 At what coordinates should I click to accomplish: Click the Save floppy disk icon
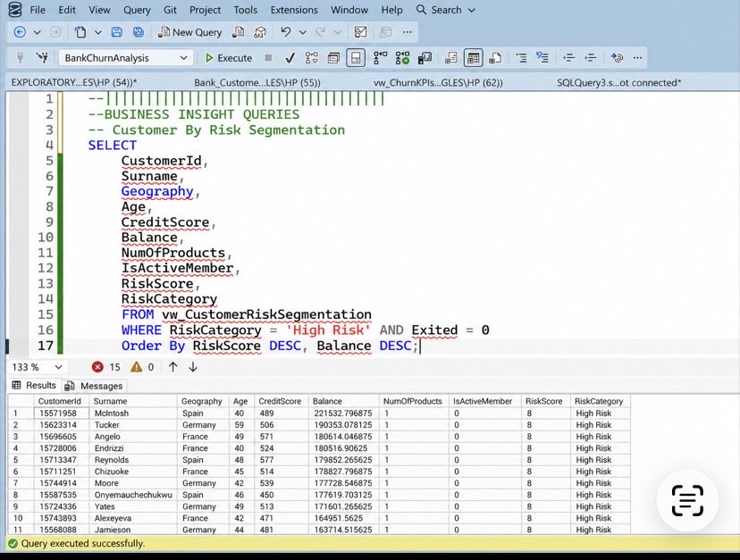116,32
